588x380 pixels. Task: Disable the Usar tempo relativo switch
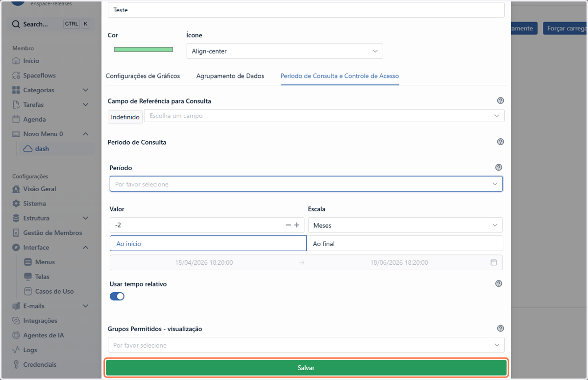[117, 296]
